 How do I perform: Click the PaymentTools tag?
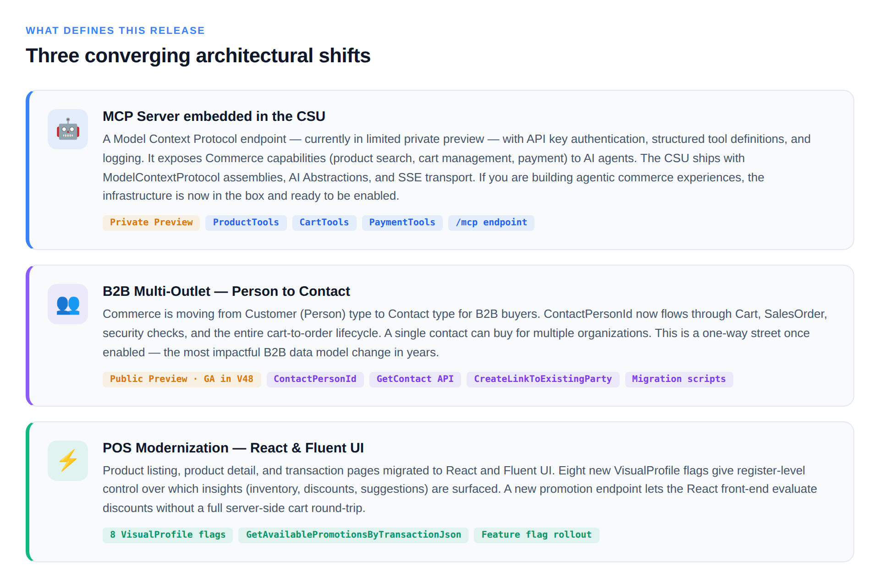402,223
